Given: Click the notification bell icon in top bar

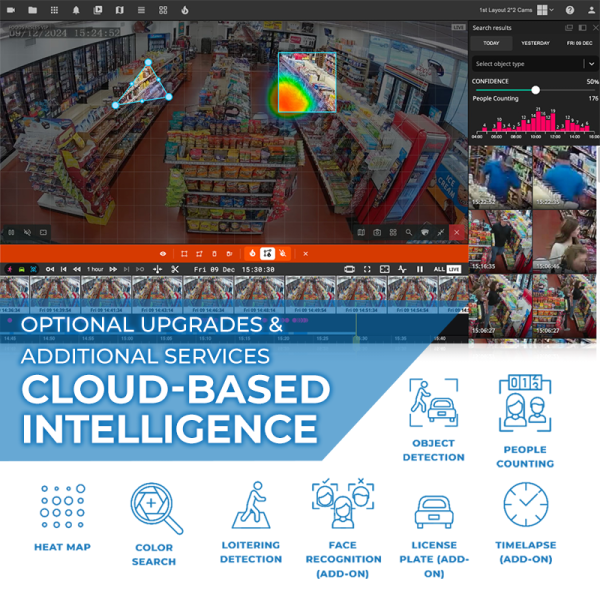Looking at the screenshot, I should coord(76,10).
